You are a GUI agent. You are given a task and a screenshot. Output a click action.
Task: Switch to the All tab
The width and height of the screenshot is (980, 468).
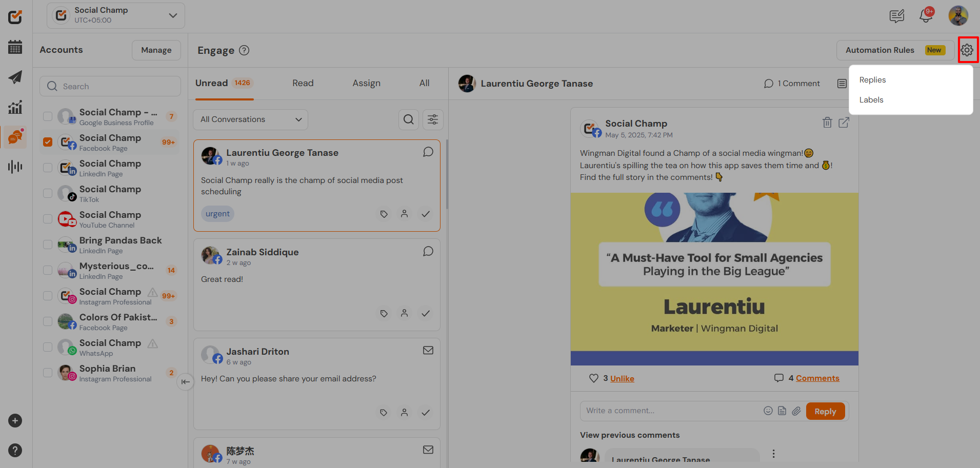425,83
